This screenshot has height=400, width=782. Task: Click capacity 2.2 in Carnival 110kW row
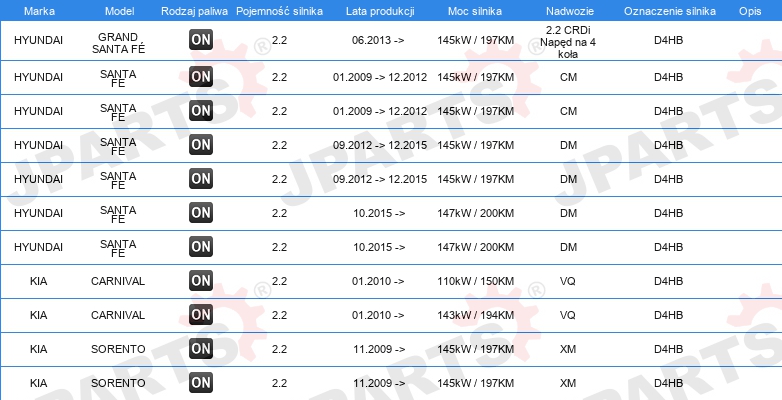coord(279,281)
